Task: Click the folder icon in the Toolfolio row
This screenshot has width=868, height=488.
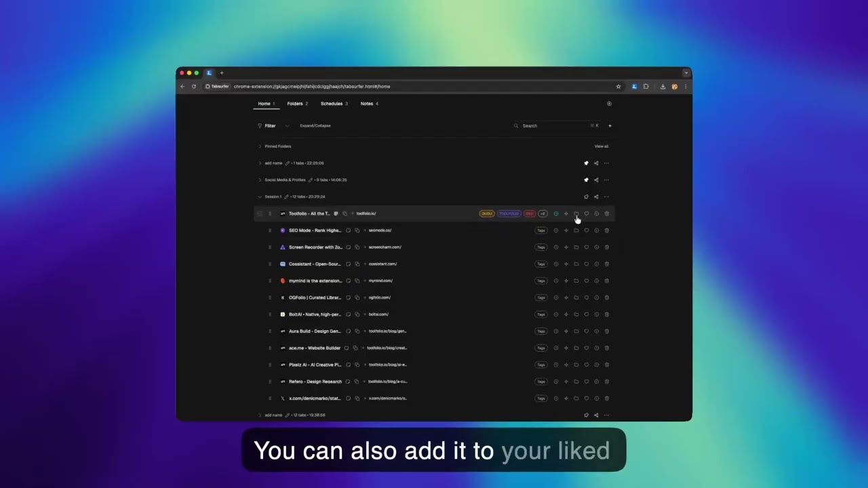Action: point(576,213)
